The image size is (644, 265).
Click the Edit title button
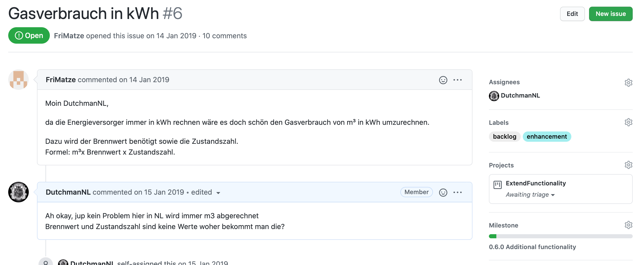(x=572, y=14)
